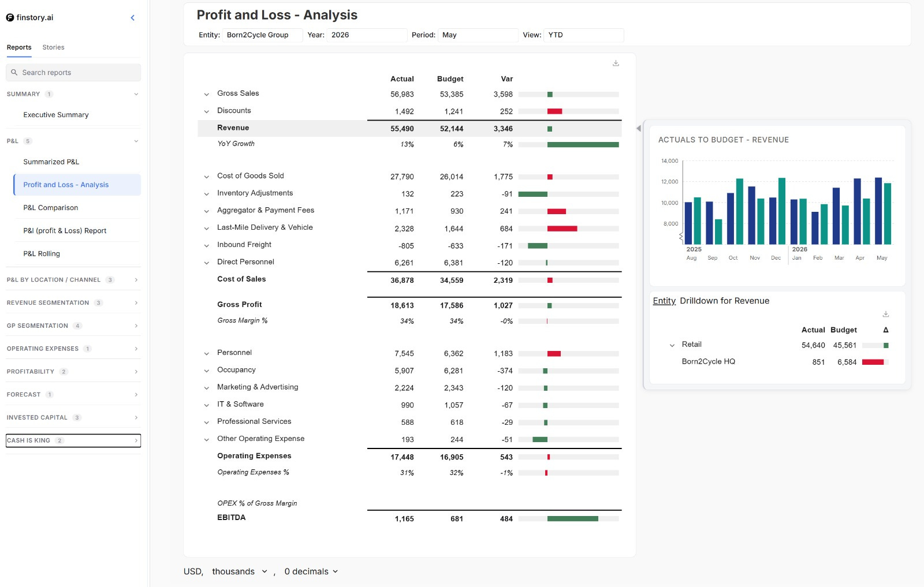The height and width of the screenshot is (587, 924).
Task: Focus the Search reports field
Action: [x=73, y=73]
